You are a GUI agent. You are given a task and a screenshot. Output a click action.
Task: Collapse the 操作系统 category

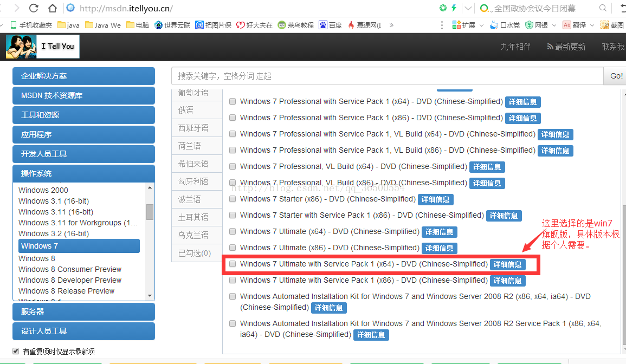pyautogui.click(x=83, y=173)
